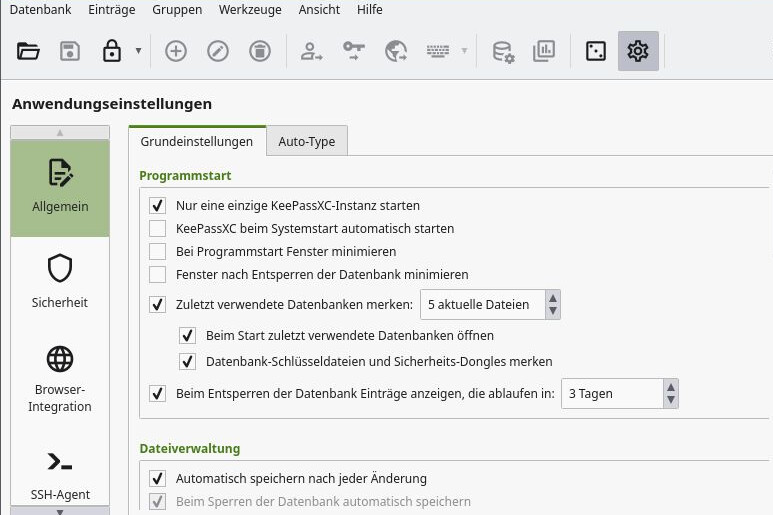This screenshot has width=773, height=515.
Task: Click the database reports icon
Action: [x=544, y=51]
